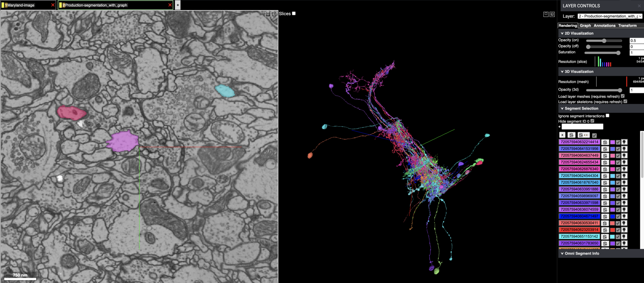644x283 pixels.
Task: Expand the Omni Segment Info section
Action: (562, 253)
